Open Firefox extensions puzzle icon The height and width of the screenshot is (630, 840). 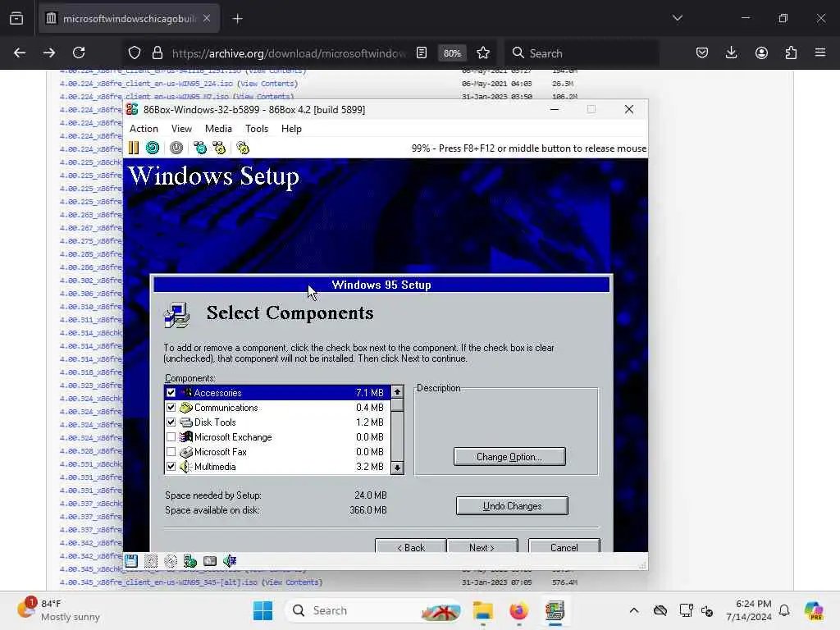[792, 52]
